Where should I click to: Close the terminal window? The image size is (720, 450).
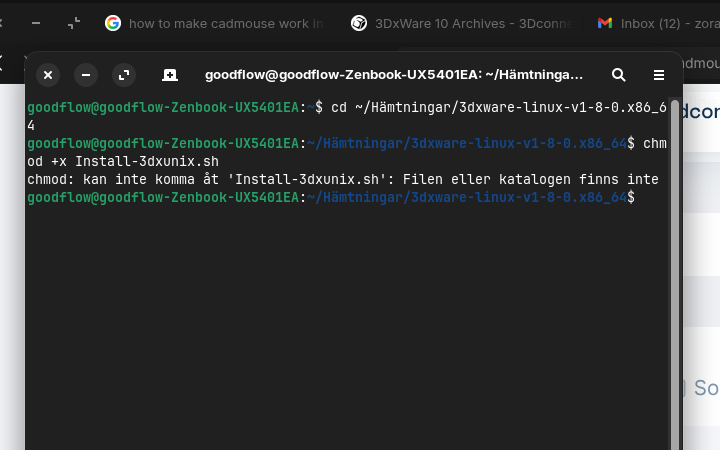(48, 75)
